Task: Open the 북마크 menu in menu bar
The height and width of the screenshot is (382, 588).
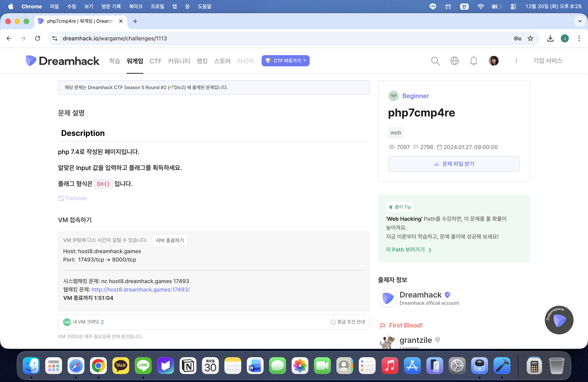Action: click(x=136, y=6)
